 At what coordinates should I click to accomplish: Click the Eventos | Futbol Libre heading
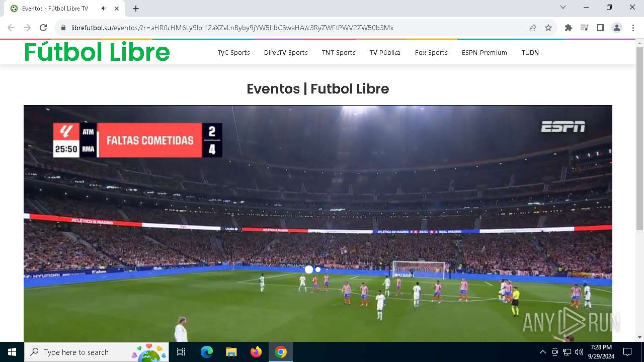[x=318, y=89]
